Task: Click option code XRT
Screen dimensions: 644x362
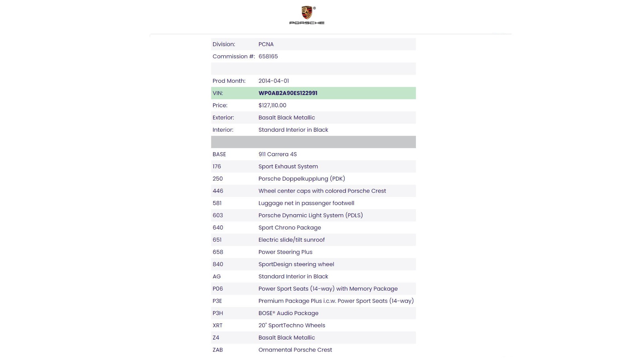Action: tap(217, 325)
